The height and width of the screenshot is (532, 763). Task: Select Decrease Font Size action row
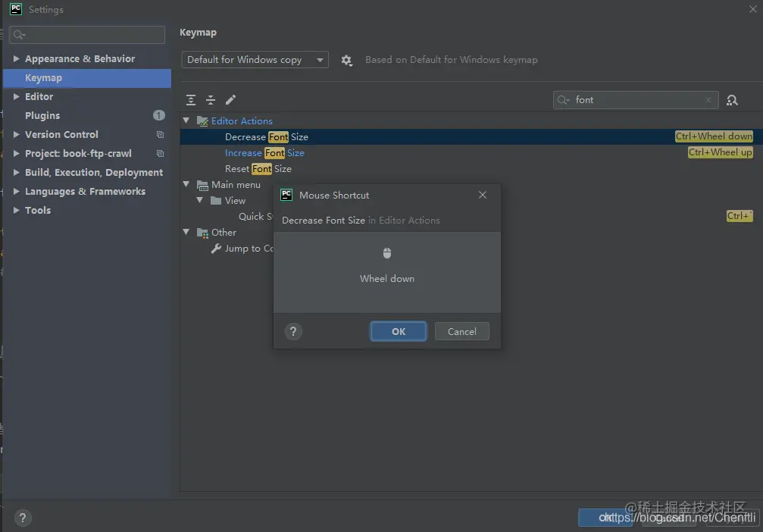(471, 136)
